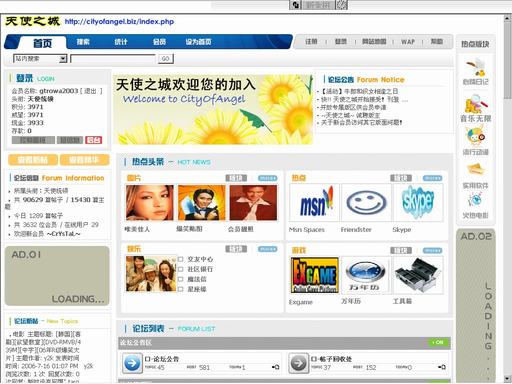Click the 天使之城 site logo

[32, 21]
